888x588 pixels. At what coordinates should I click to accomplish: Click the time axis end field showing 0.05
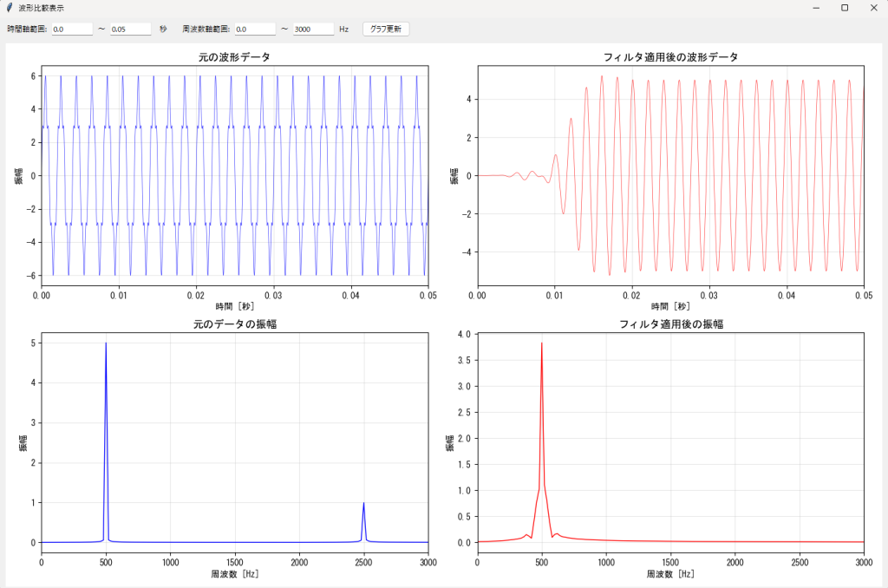tap(130, 29)
